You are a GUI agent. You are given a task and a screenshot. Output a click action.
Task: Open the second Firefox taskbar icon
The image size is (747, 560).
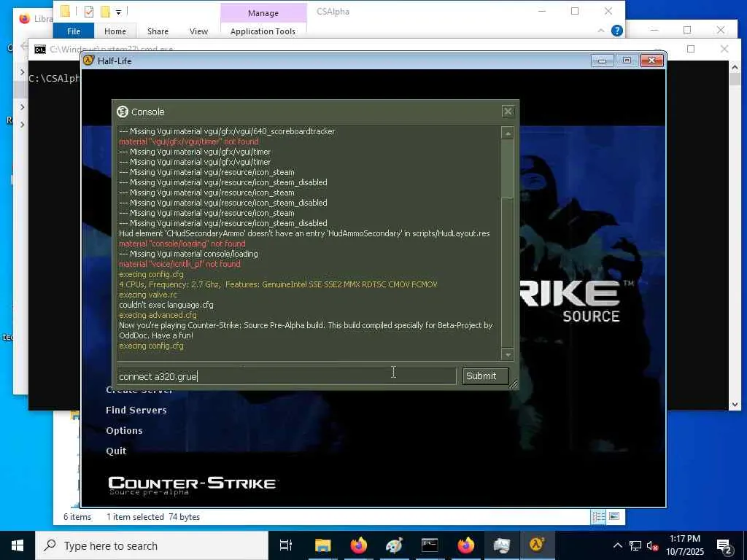[465, 545]
